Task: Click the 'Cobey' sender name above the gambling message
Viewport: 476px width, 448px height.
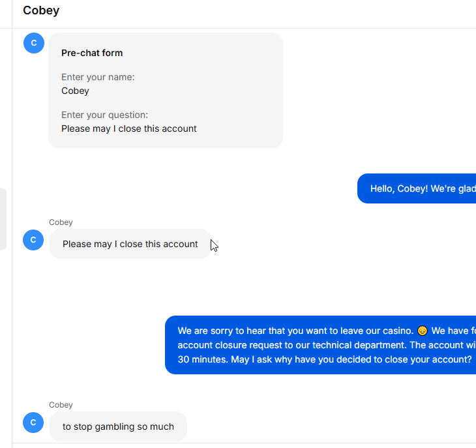Action: pyautogui.click(x=61, y=405)
